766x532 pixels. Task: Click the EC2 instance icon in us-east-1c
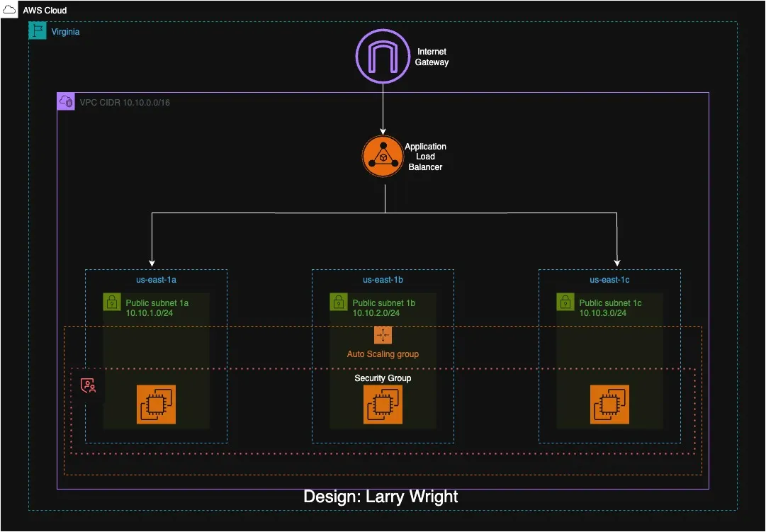tap(611, 404)
